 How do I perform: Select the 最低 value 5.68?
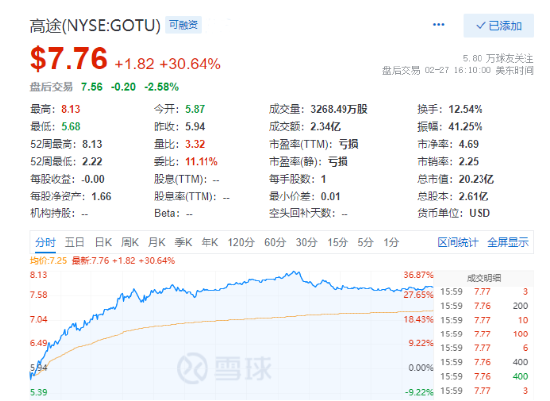click(71, 127)
